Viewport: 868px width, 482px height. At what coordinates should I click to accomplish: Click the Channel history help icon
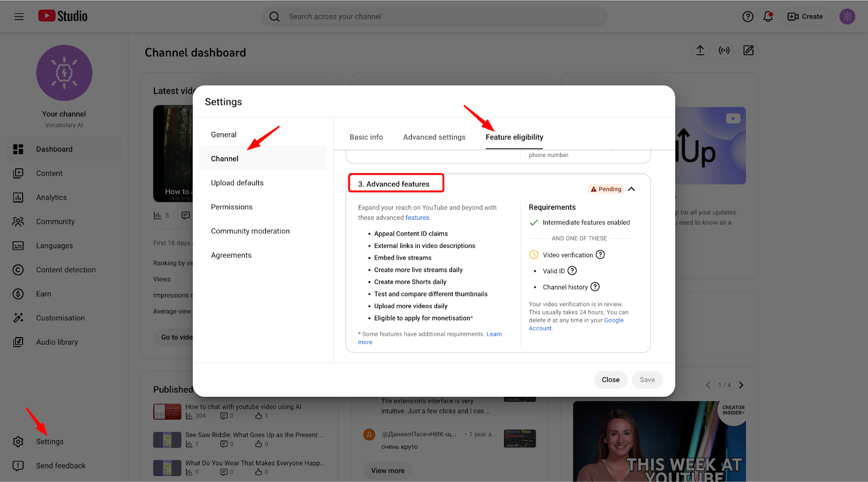[x=595, y=287]
